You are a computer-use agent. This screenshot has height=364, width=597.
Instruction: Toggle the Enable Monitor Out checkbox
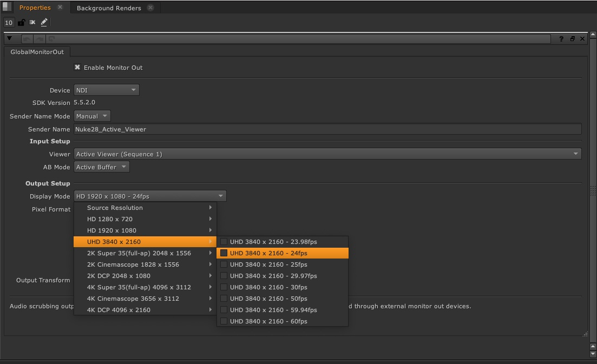[x=77, y=68]
